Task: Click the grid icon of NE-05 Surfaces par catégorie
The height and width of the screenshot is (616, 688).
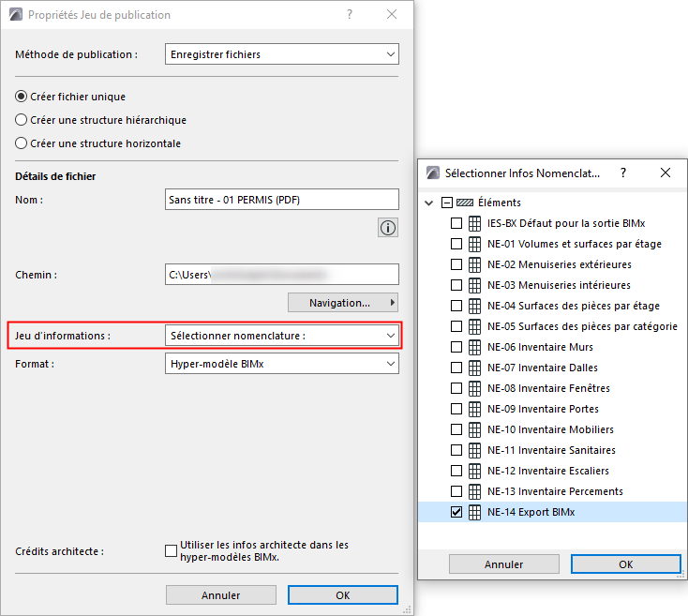Action: (474, 326)
